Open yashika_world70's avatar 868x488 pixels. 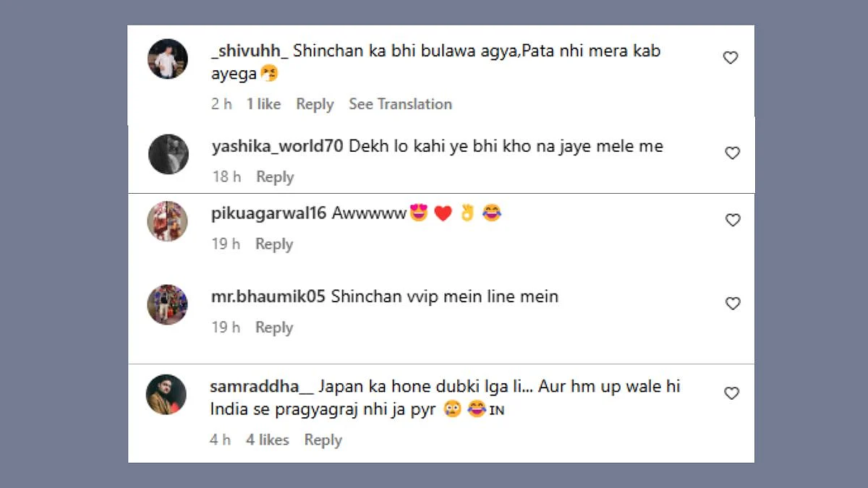(169, 154)
